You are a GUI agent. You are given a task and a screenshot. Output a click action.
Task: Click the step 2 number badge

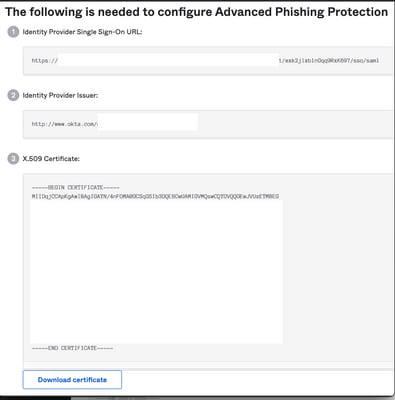[x=13, y=95]
